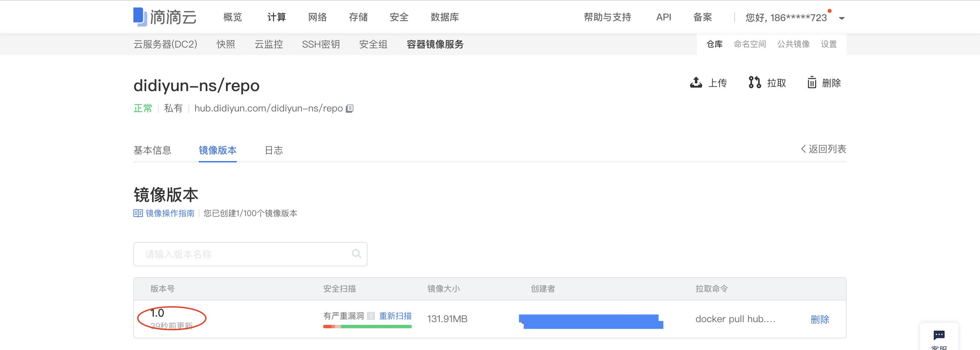Click the red notification dot by account
This screenshot has height=350, width=980.
(829, 11)
